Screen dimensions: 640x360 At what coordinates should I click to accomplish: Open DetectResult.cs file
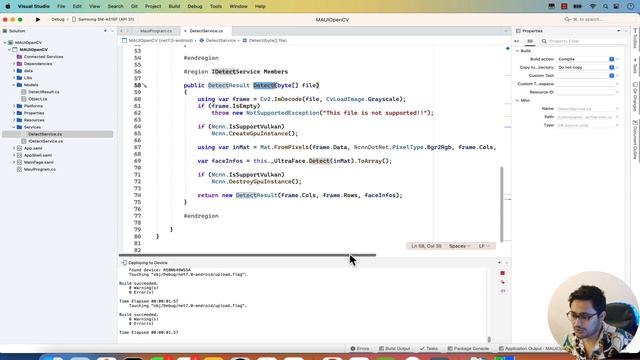click(x=44, y=92)
